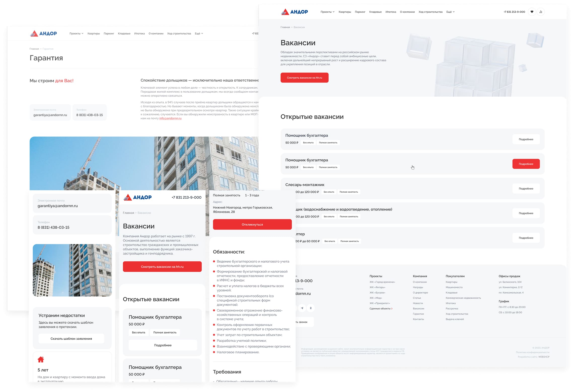This screenshot has width=574, height=392.
Task: Click the Telegram icon in the footer
Action: (302, 308)
